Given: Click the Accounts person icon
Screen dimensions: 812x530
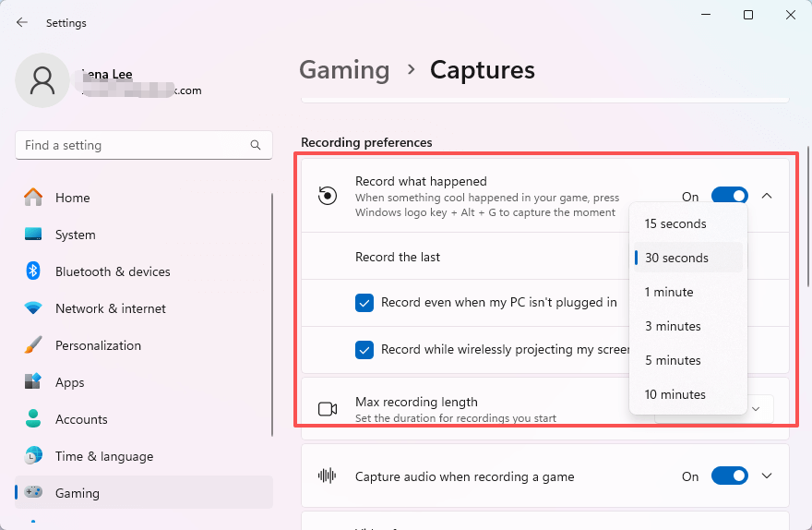Looking at the screenshot, I should pos(33,419).
